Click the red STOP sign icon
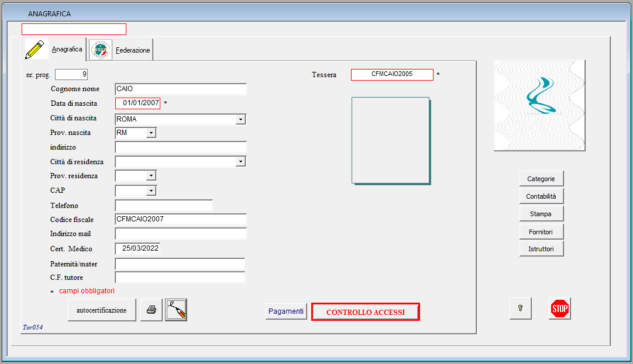 pyautogui.click(x=559, y=308)
